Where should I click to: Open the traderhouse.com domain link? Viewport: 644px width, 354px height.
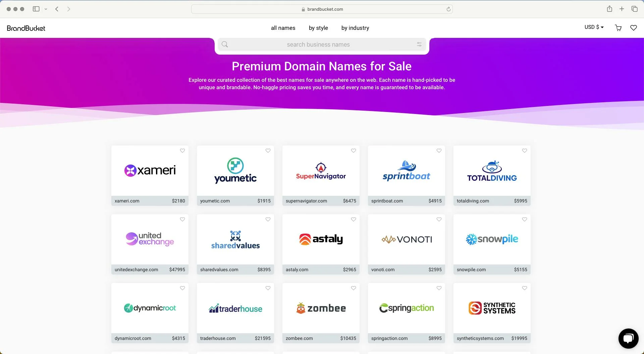pyautogui.click(x=218, y=338)
